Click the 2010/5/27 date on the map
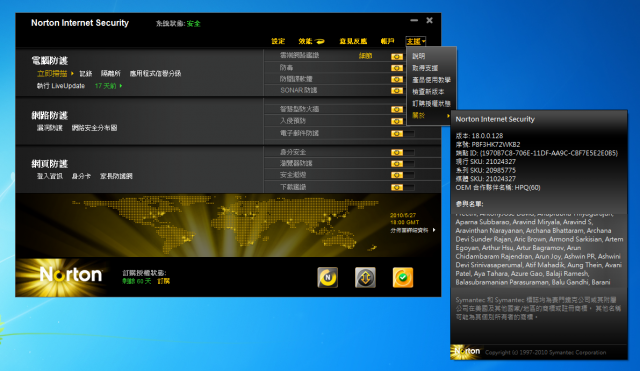This screenshot has width=640, height=371. pyautogui.click(x=403, y=215)
